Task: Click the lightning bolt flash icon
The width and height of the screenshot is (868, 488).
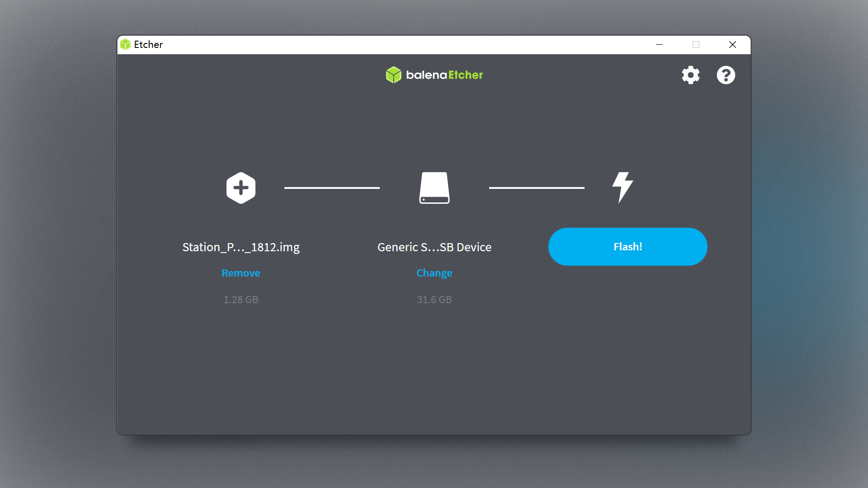Action: (623, 188)
